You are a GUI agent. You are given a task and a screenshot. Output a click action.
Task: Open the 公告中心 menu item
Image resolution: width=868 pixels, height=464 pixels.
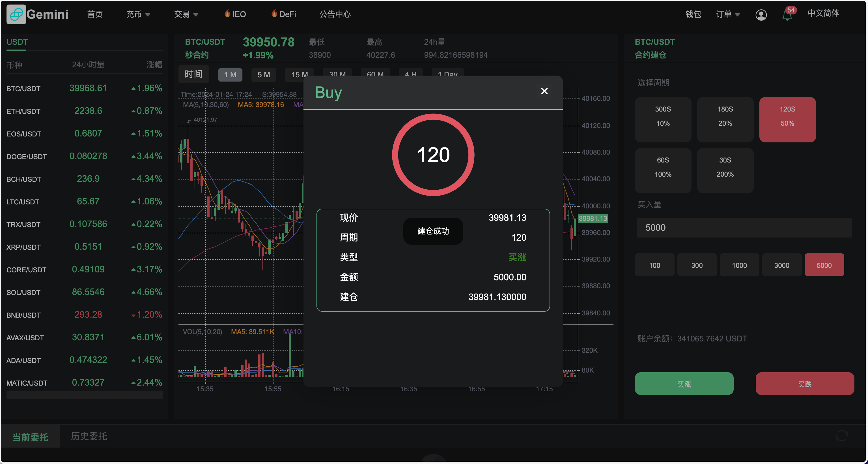tap(335, 14)
